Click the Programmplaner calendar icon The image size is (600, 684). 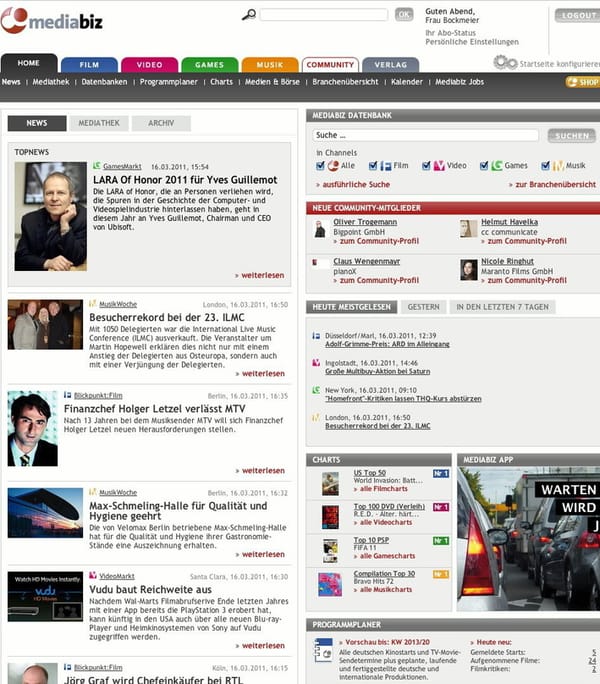[x=323, y=650]
